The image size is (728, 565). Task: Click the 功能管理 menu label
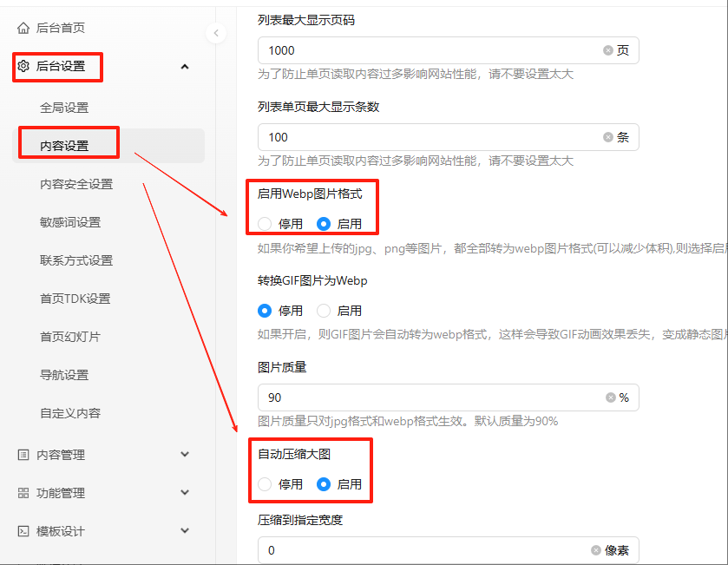(x=61, y=493)
